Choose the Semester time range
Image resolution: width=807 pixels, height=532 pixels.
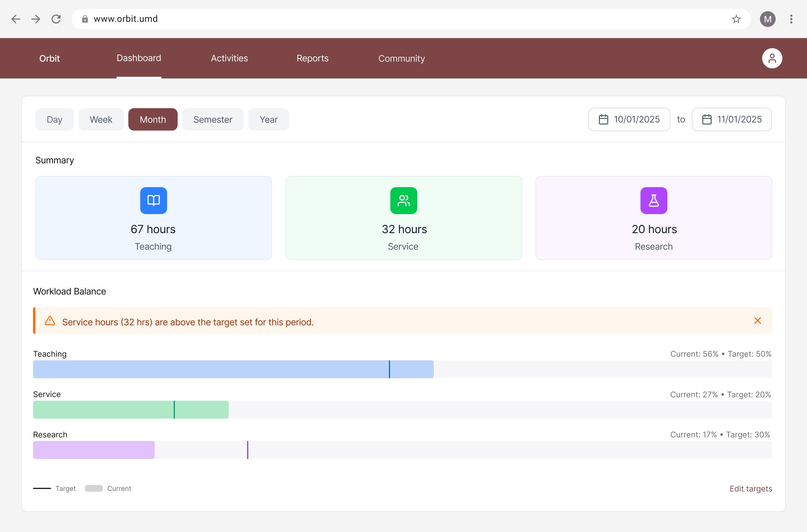coord(213,120)
